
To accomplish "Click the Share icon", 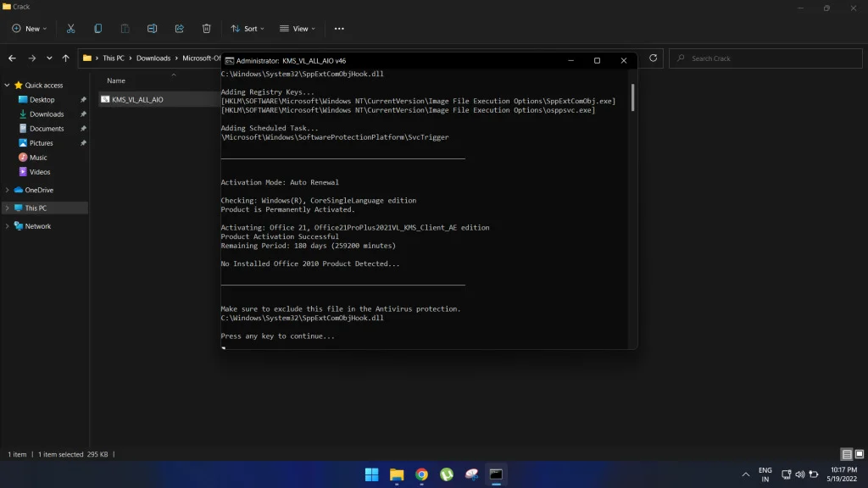I will tap(180, 29).
